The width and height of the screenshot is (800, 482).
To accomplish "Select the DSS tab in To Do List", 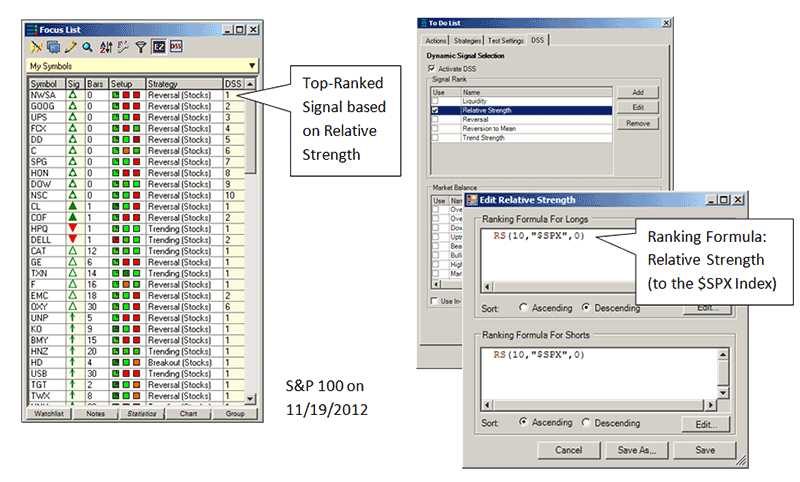I will pyautogui.click(x=538, y=40).
